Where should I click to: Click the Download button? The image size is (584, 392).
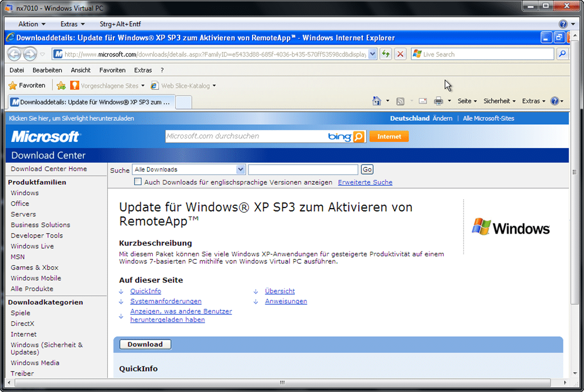tap(145, 344)
